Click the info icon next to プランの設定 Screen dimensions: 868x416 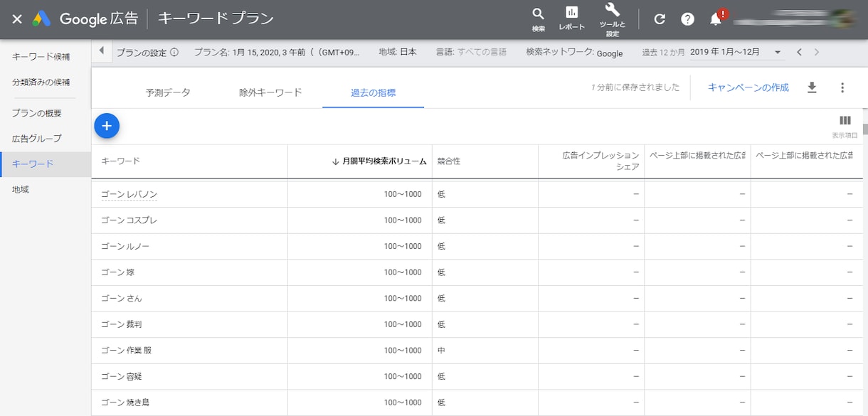pyautogui.click(x=174, y=53)
